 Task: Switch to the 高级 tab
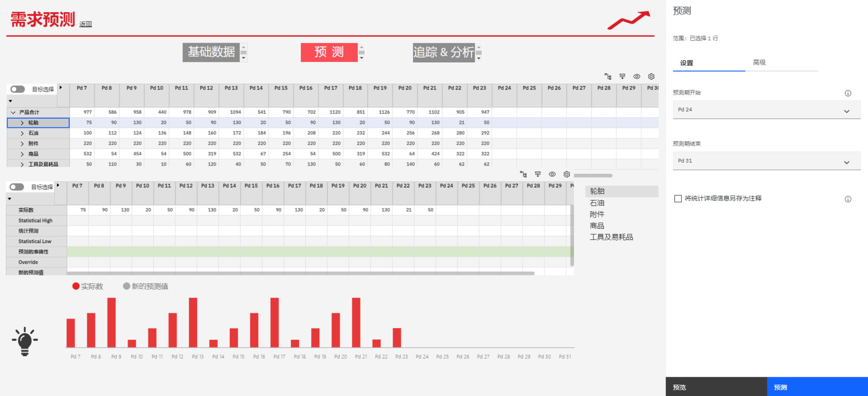tap(759, 62)
